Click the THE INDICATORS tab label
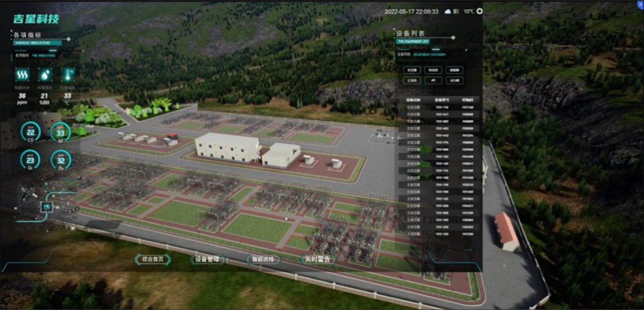The height and width of the screenshot is (310, 644). [44, 55]
